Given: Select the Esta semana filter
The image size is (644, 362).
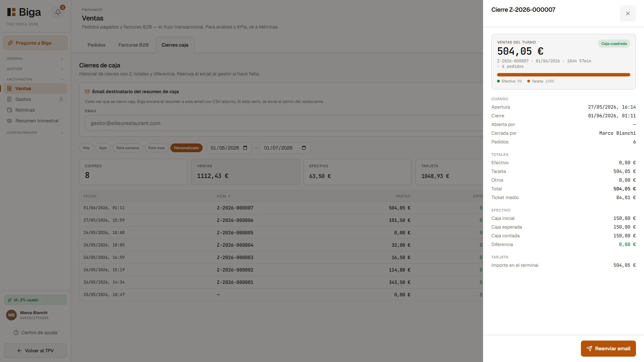Looking at the screenshot, I should [x=127, y=148].
